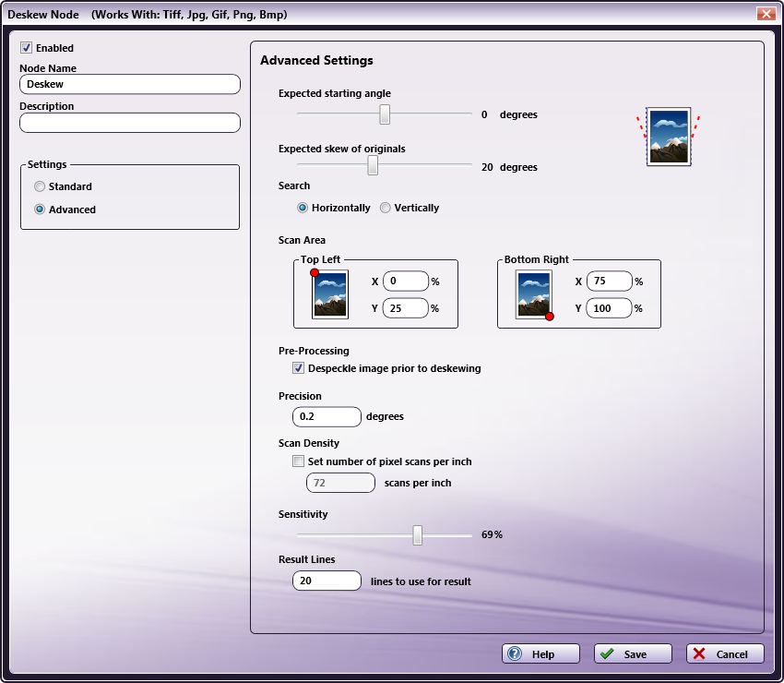Close the Deskew Node window
This screenshot has width=784, height=683.
click(x=766, y=14)
